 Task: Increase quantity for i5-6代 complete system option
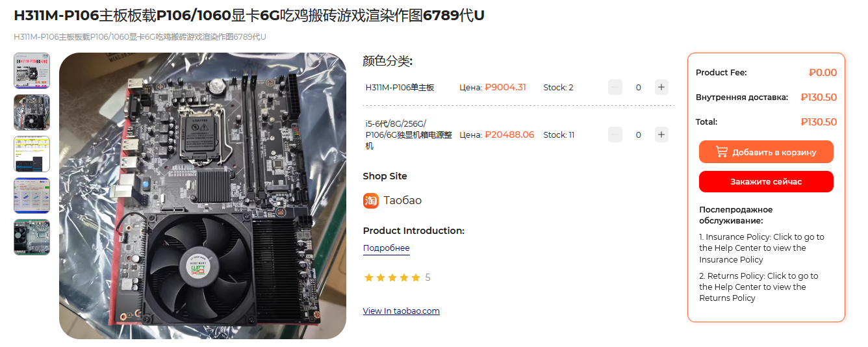click(x=661, y=135)
